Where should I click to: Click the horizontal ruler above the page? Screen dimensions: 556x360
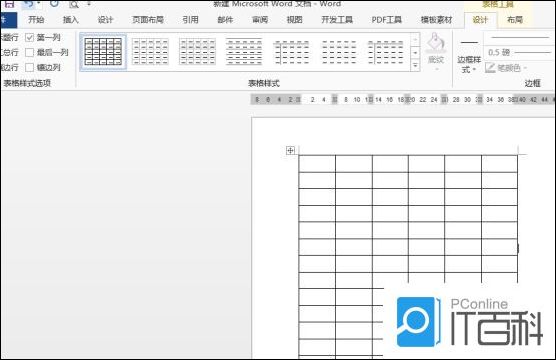(x=403, y=100)
